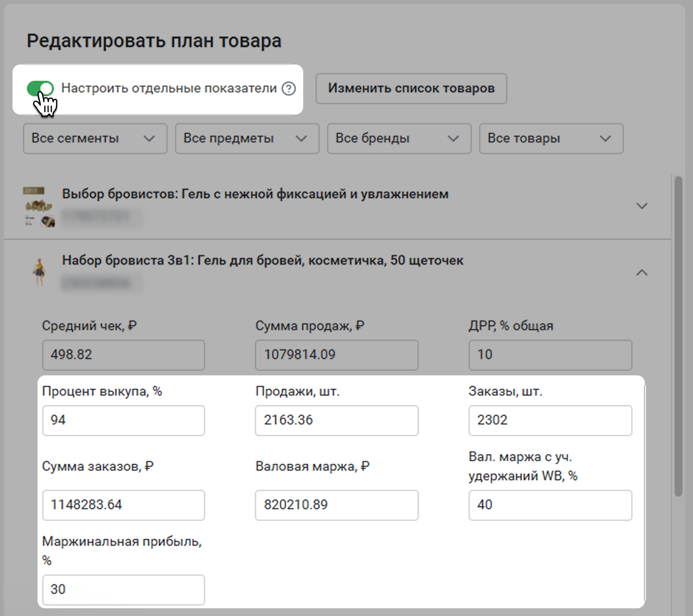Click the 'Выбор бровистов' product thumbnail
693x616 pixels.
[x=39, y=207]
